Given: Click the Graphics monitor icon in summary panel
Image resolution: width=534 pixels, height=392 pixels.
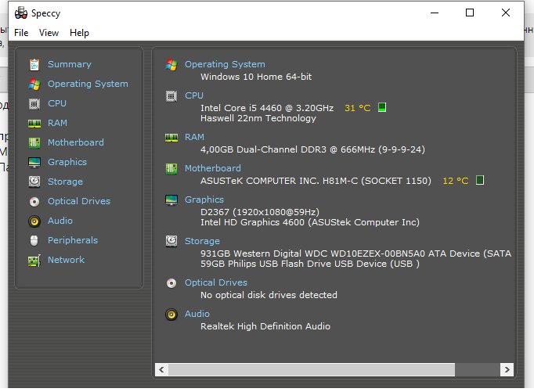Looking at the screenshot, I should [x=171, y=200].
